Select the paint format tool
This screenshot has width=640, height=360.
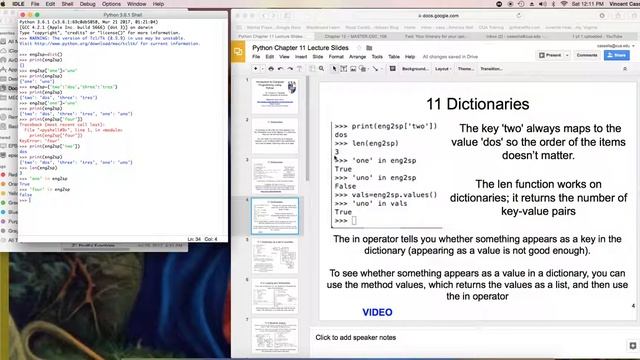pyautogui.click(x=299, y=69)
